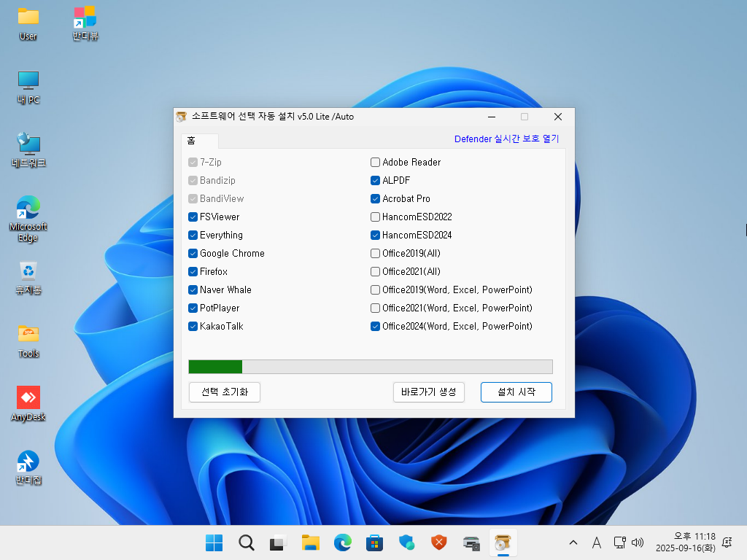Open the clock and date display
Image resolution: width=747 pixels, height=560 pixels.
click(686, 542)
